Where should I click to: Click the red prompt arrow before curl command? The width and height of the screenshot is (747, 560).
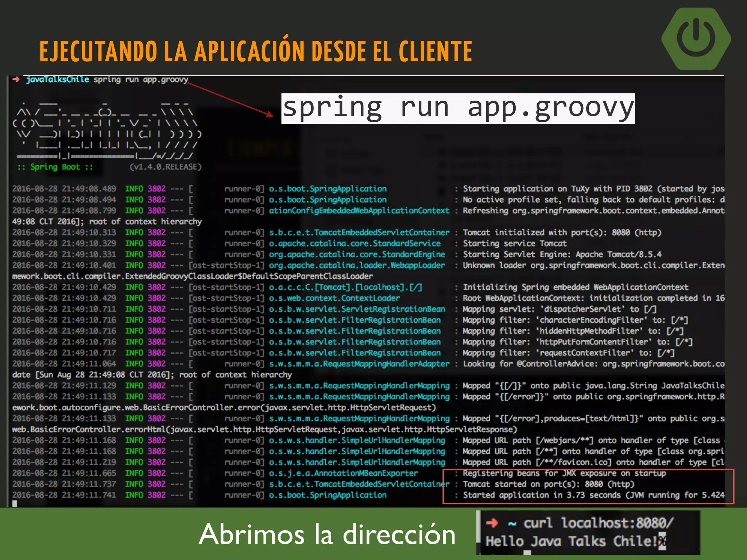[x=492, y=523]
